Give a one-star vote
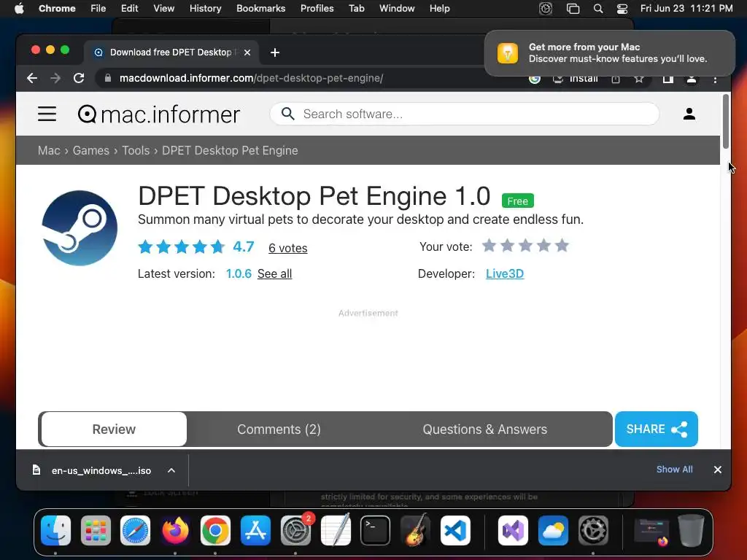The width and height of the screenshot is (747, 560). tap(489, 246)
